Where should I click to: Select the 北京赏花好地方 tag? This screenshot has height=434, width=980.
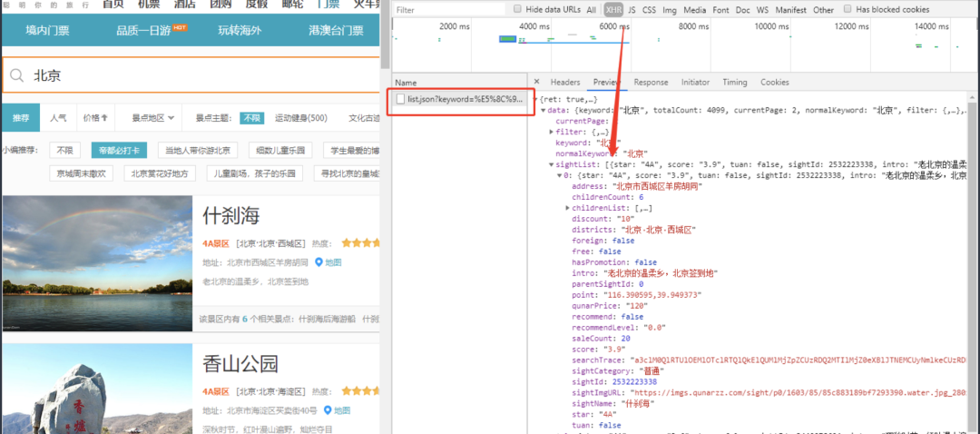tap(160, 173)
